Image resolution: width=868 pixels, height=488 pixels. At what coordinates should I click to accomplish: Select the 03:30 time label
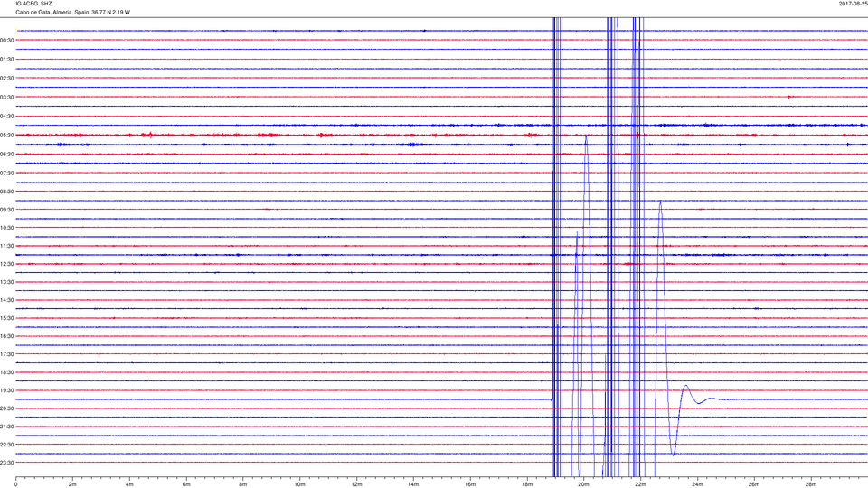(7, 98)
